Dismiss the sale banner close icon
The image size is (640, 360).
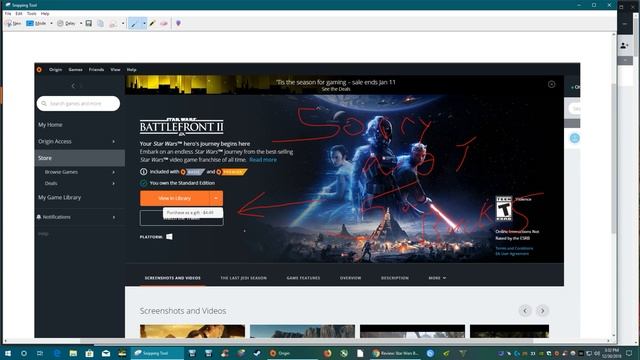(x=551, y=84)
